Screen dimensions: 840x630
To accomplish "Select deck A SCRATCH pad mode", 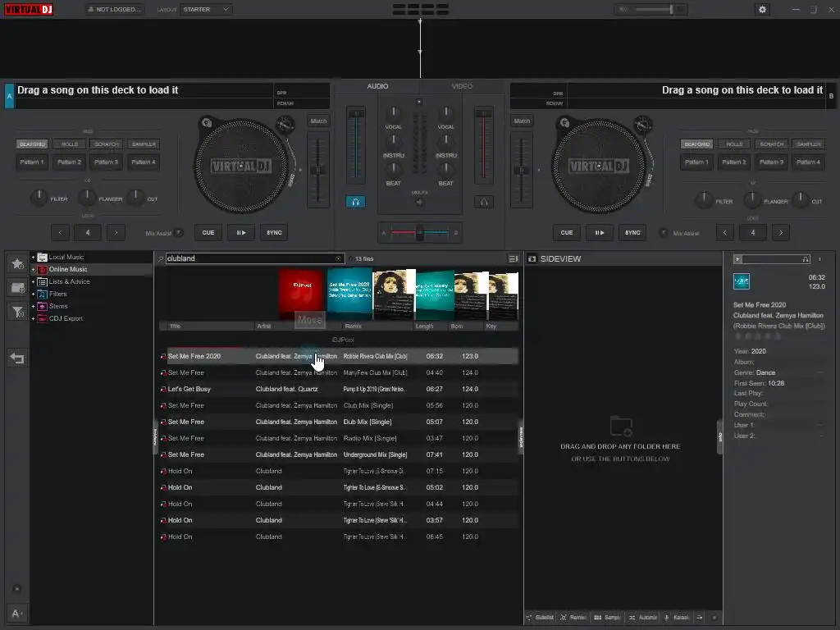I will 107,144.
